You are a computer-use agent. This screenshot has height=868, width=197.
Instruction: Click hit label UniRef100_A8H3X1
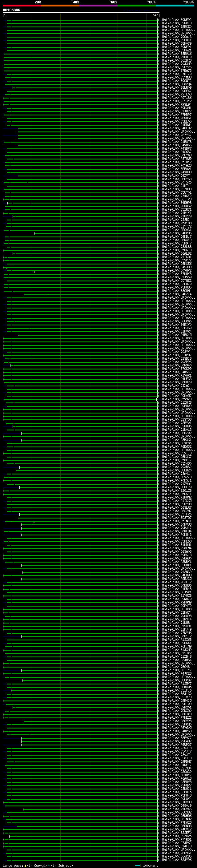click(177, 440)
